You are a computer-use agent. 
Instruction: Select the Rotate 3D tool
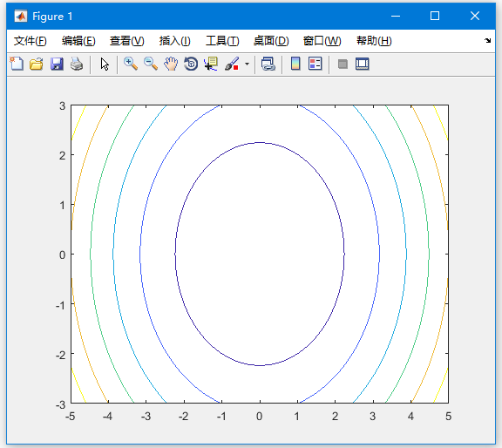191,64
